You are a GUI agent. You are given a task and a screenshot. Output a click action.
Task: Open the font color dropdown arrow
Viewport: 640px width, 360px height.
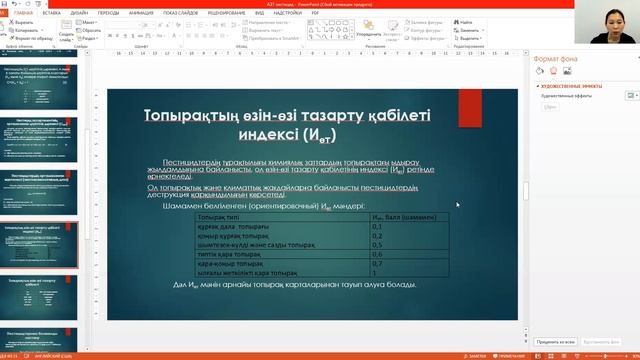(x=180, y=36)
